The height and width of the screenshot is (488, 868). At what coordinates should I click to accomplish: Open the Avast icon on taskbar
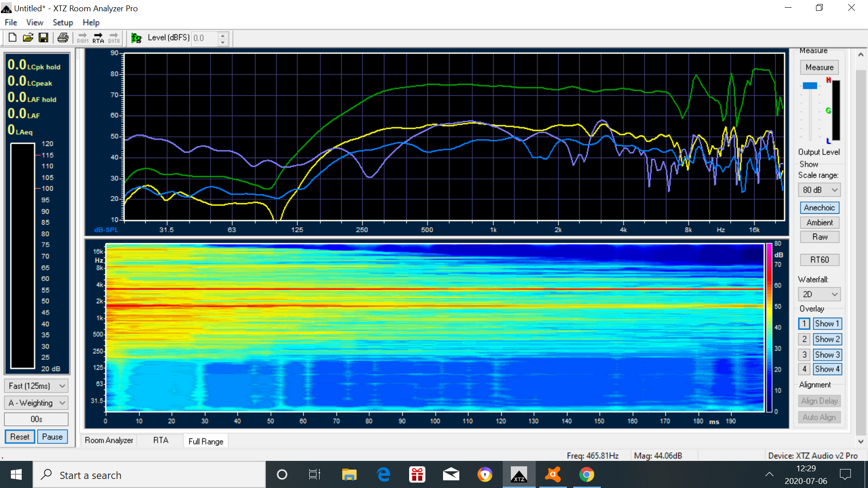tap(553, 474)
